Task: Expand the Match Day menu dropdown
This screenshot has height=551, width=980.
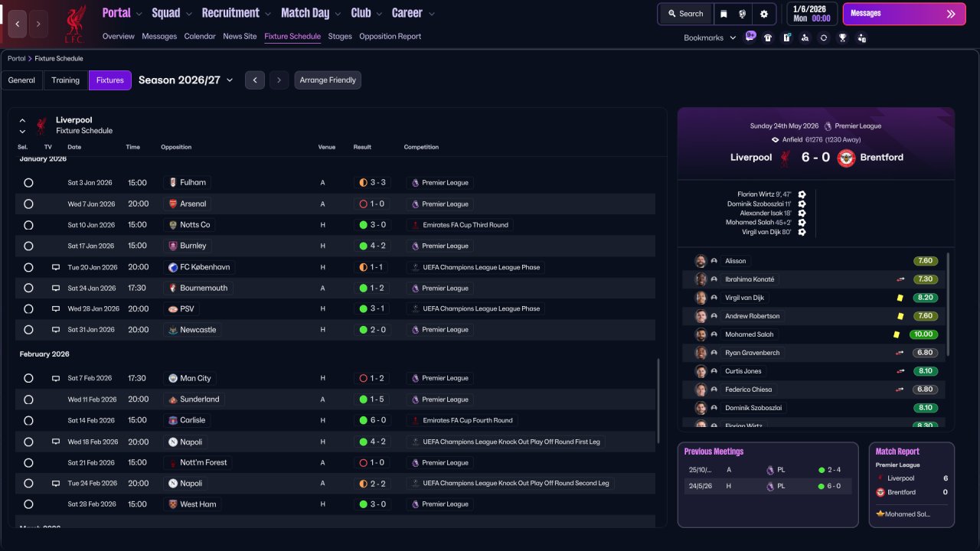Action: coord(338,14)
